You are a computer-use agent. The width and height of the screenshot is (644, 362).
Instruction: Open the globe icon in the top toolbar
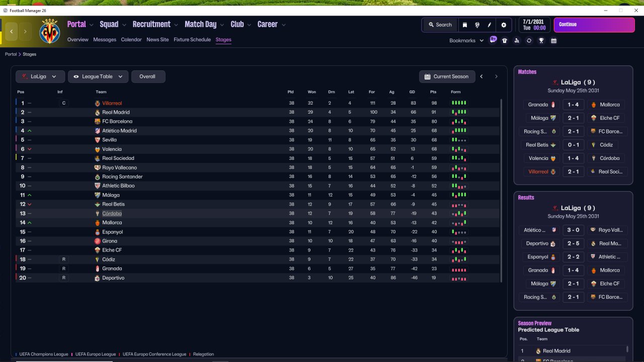477,25
